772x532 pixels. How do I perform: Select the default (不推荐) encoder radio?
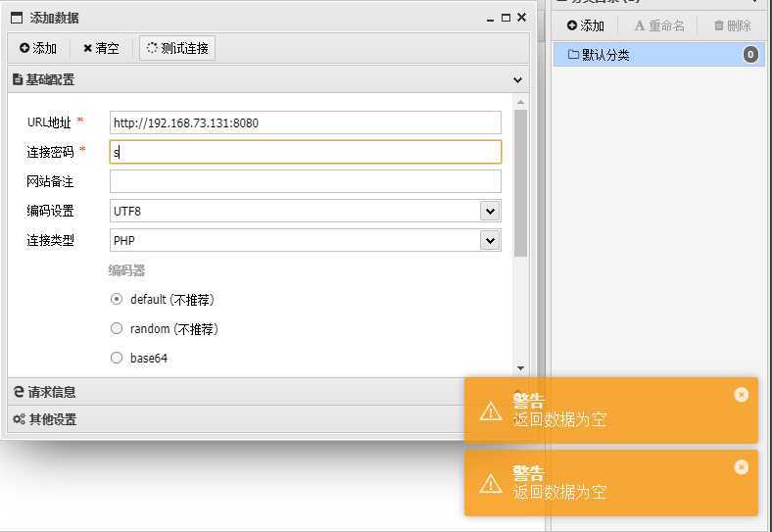(x=117, y=299)
